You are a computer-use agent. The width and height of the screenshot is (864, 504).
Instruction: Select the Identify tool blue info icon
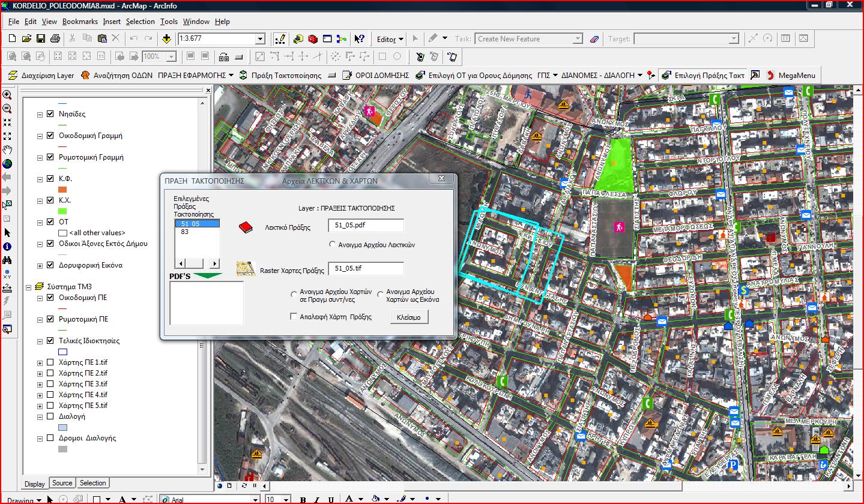click(7, 246)
